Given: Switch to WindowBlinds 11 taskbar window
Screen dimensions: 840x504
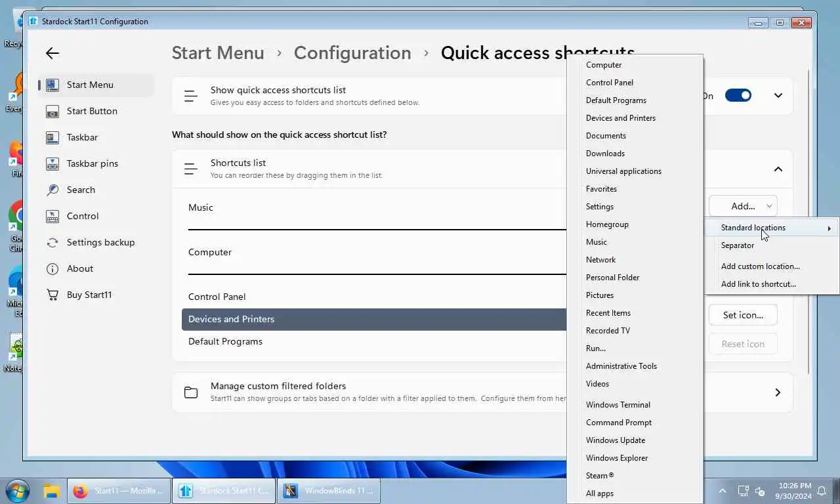Looking at the screenshot, I should click(x=329, y=491).
